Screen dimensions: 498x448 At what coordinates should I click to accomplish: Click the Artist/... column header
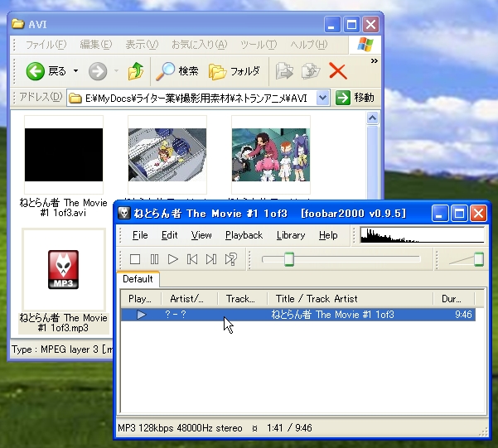click(190, 299)
